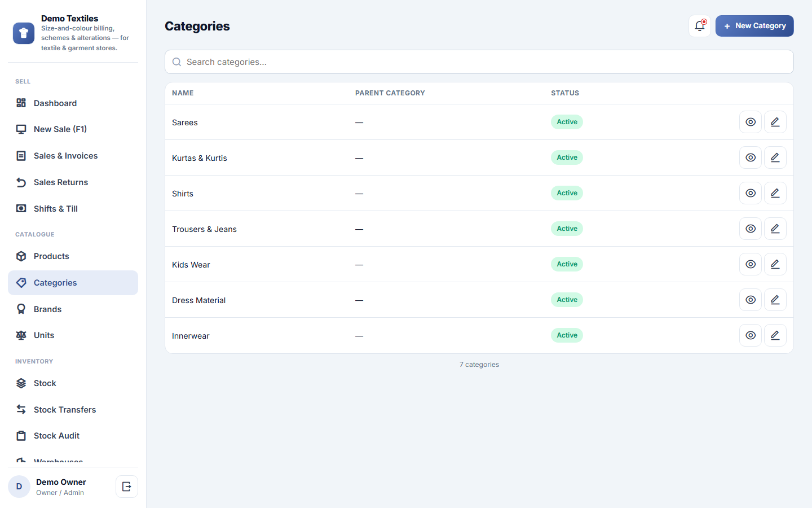This screenshot has width=812, height=508.
Task: Open the Units page
Action: tap(73, 335)
